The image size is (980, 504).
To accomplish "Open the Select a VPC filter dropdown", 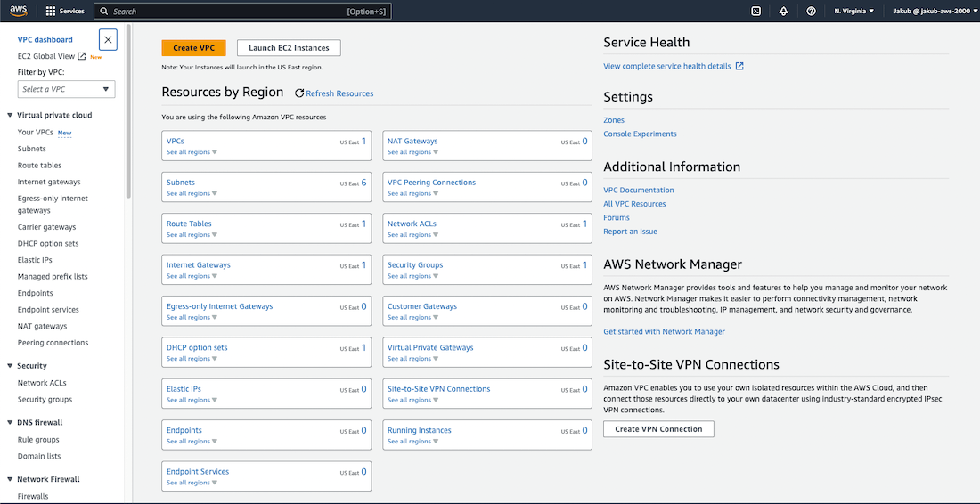I will pos(67,89).
